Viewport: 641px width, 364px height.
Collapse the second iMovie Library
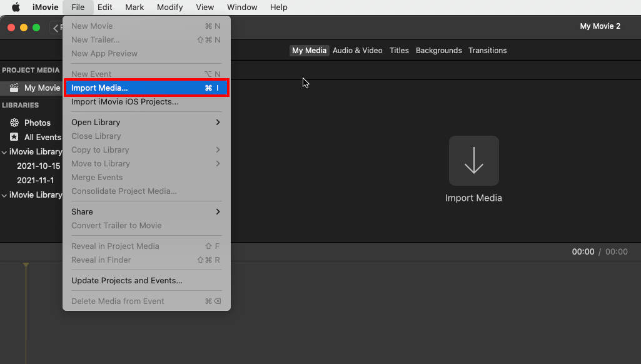(x=4, y=196)
